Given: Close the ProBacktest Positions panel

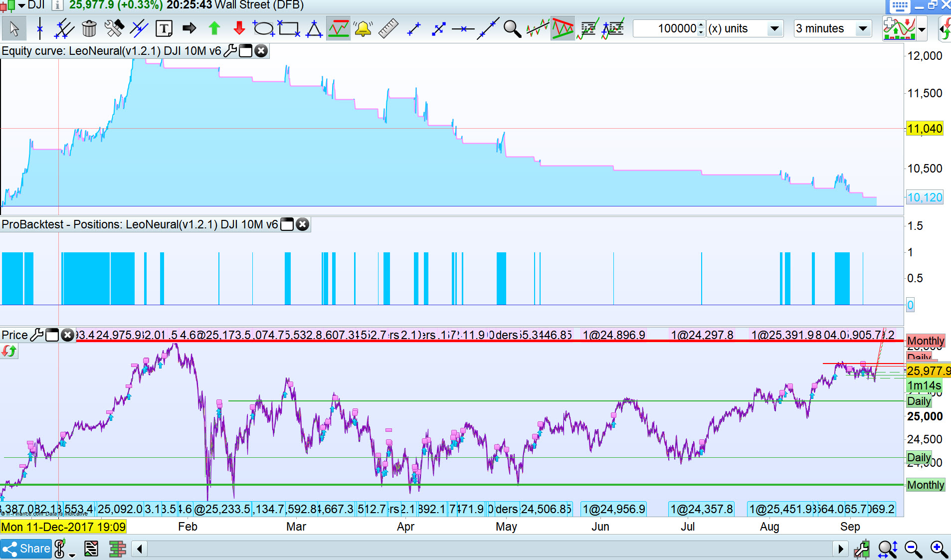Looking at the screenshot, I should tap(302, 224).
